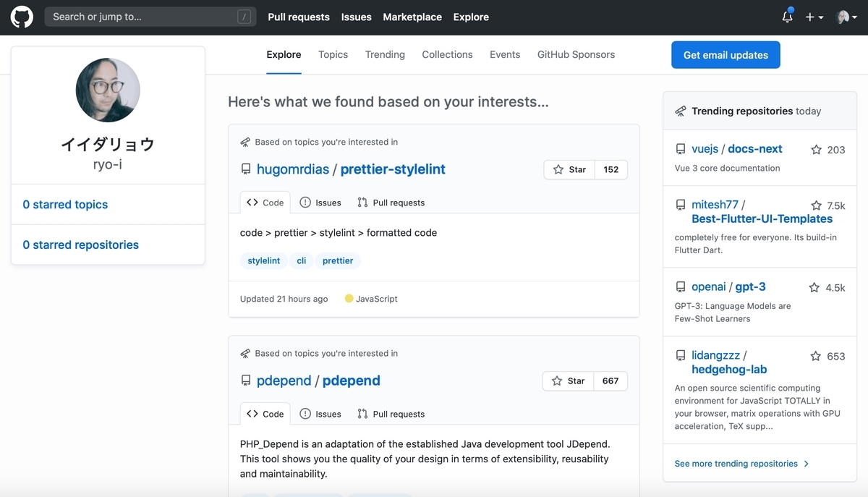Switch to the GitHub Sponsors tab
Image resolution: width=868 pixels, height=497 pixels.
point(576,54)
